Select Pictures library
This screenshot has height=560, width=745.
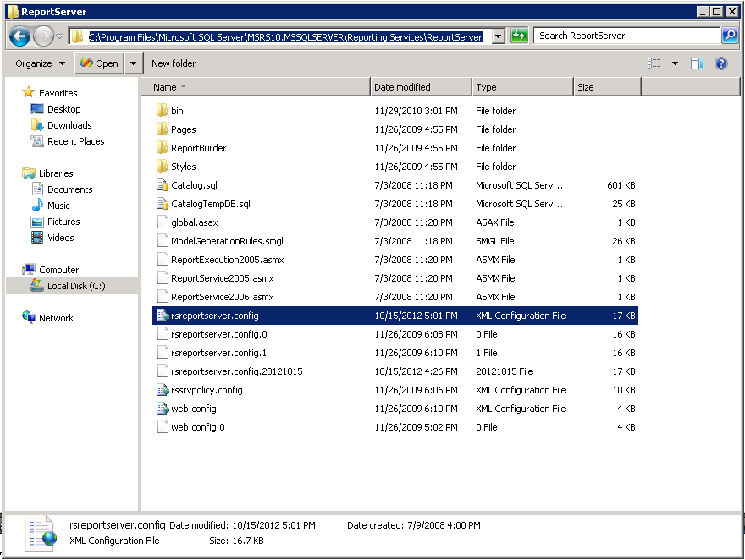(63, 222)
